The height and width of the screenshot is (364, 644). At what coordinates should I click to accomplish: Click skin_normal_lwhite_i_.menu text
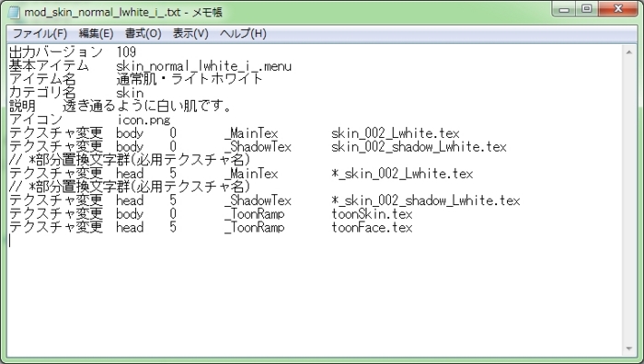(203, 66)
